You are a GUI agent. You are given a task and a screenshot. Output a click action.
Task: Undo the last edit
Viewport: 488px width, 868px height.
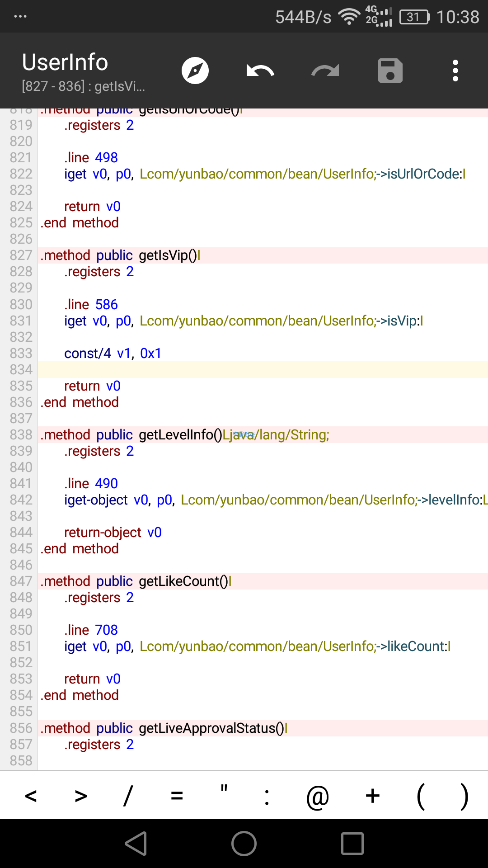pyautogui.click(x=260, y=71)
